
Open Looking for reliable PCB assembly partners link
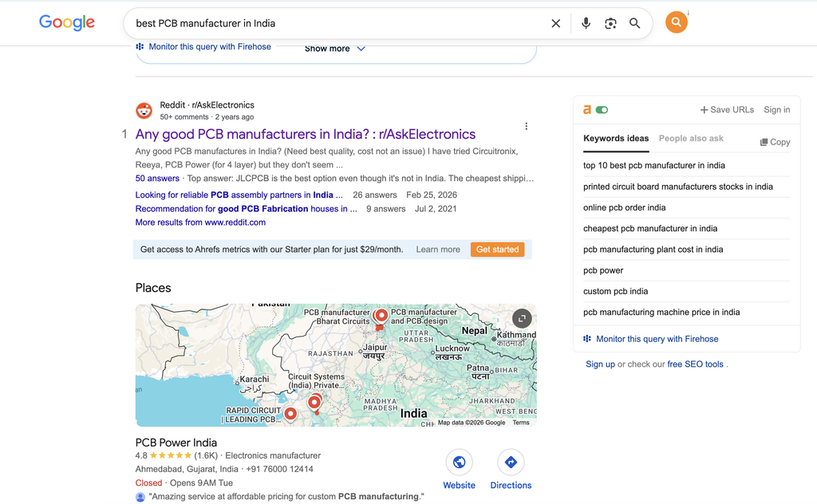[x=239, y=195]
